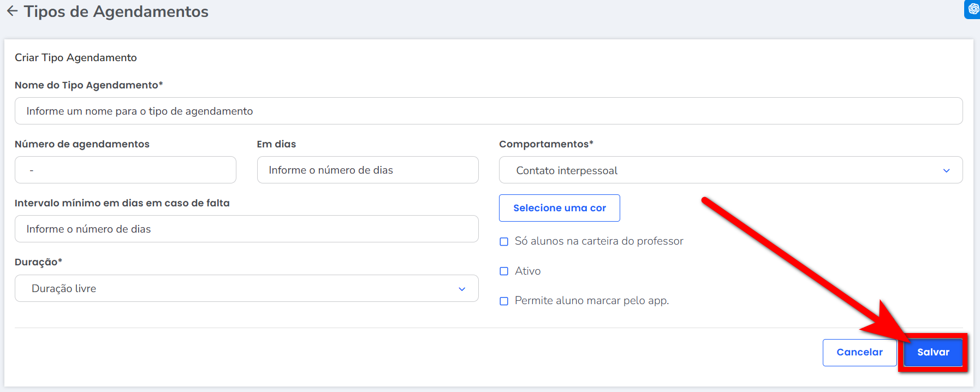980x392 pixels.
Task: Click the Duração dropdown chevron arrow
Action: pyautogui.click(x=462, y=289)
